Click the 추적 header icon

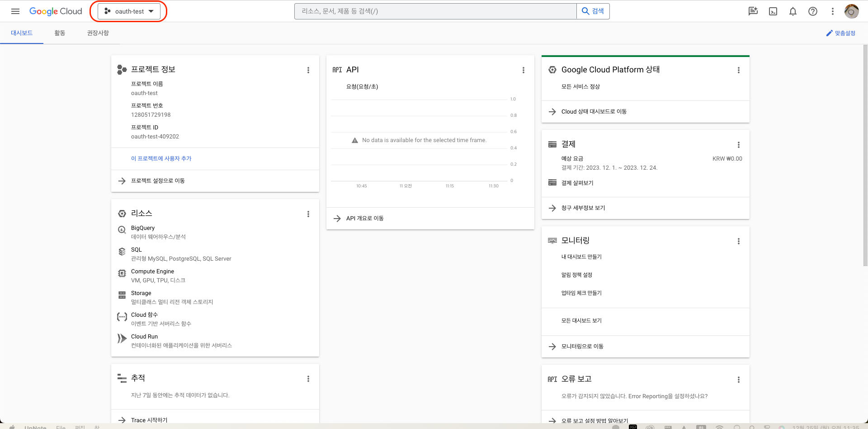[122, 378]
